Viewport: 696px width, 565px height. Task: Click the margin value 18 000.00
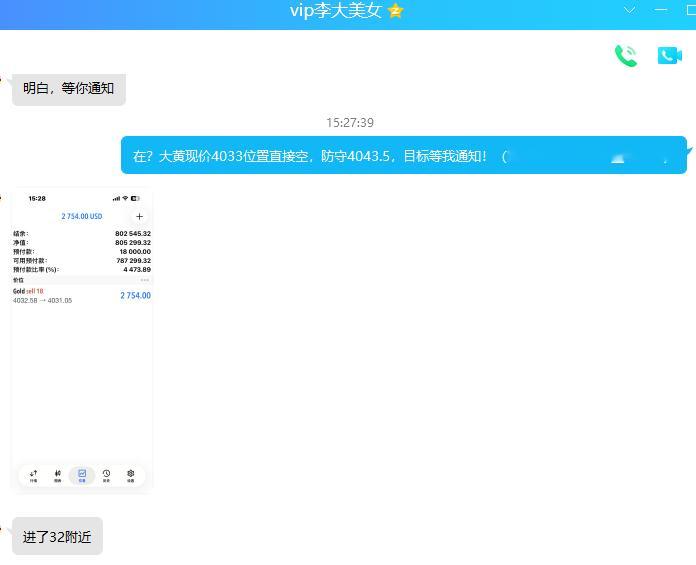135,251
